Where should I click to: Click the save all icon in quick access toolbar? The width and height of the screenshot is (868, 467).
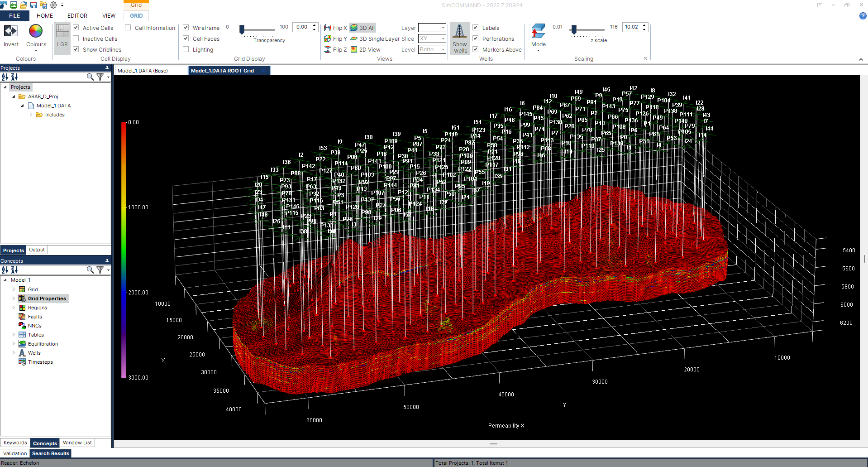pos(43,5)
